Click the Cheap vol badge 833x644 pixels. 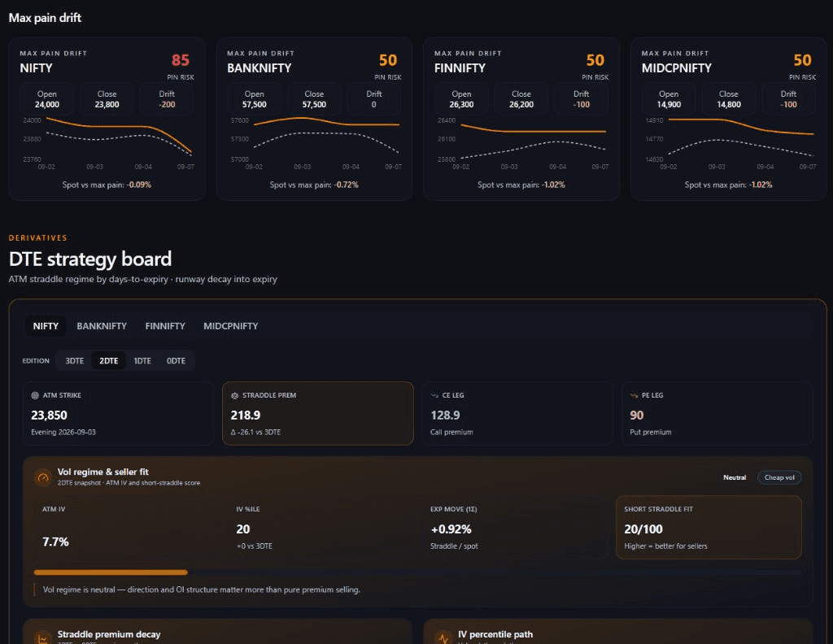pyautogui.click(x=779, y=477)
